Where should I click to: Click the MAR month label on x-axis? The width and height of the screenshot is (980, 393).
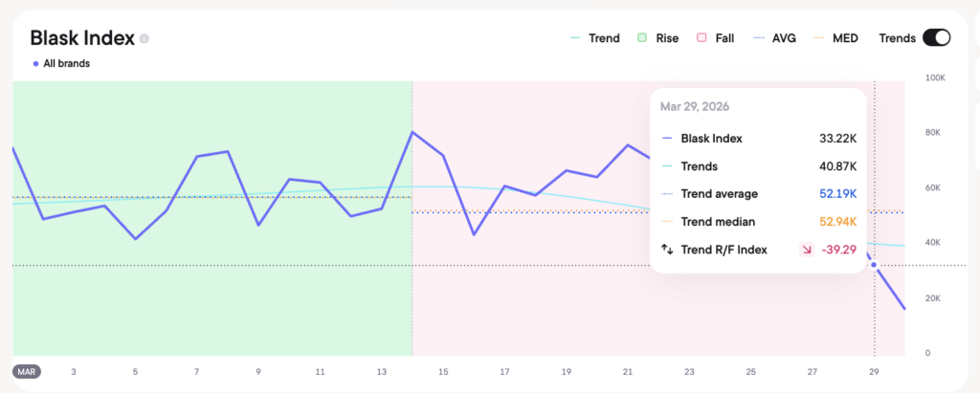tap(27, 371)
